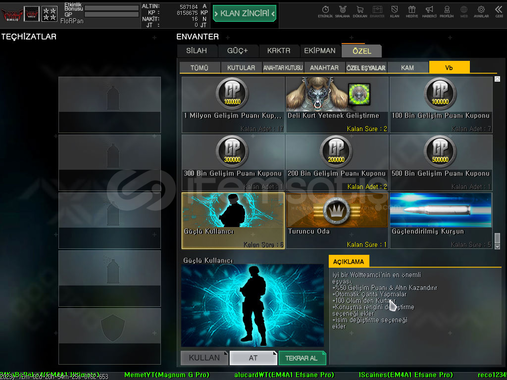Select the KAM sub-tab
This screenshot has height=380, width=507.
point(407,68)
